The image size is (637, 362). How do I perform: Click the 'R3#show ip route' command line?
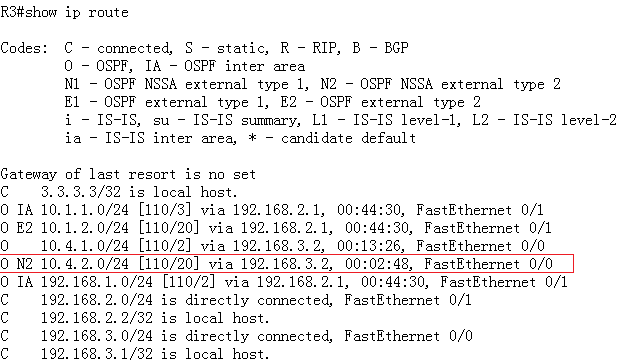pos(65,12)
